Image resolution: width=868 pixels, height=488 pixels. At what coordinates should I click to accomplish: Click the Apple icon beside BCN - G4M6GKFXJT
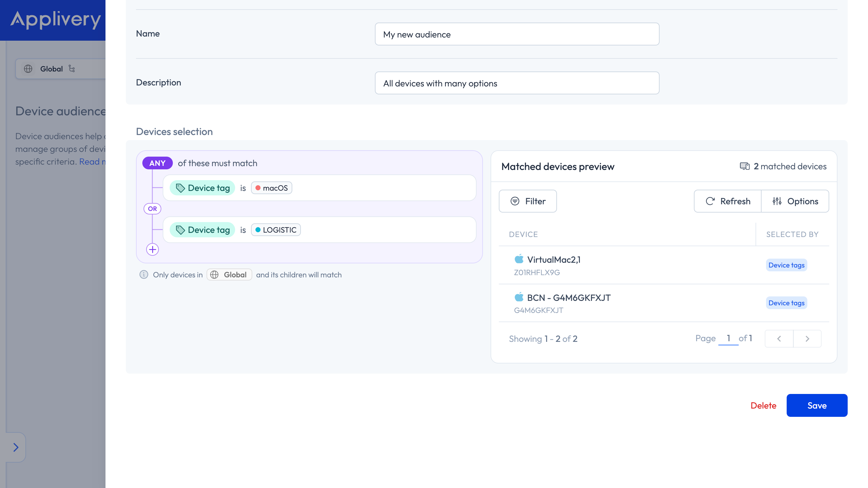pos(519,297)
